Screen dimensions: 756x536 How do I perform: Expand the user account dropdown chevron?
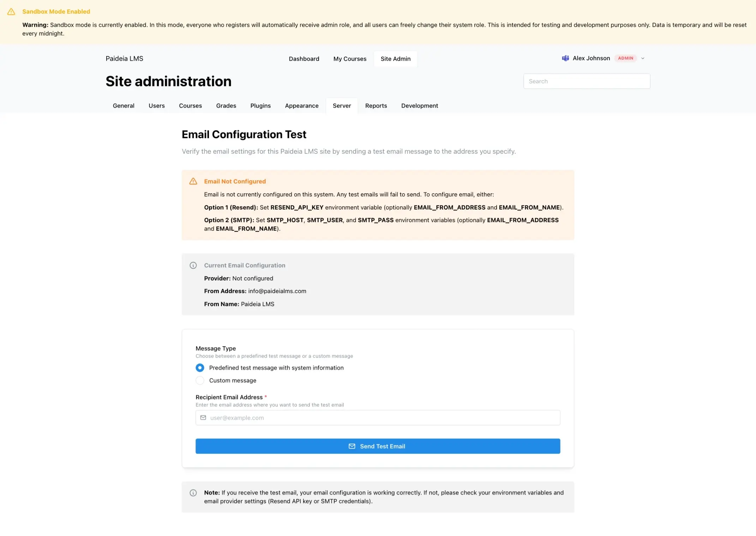643,59
